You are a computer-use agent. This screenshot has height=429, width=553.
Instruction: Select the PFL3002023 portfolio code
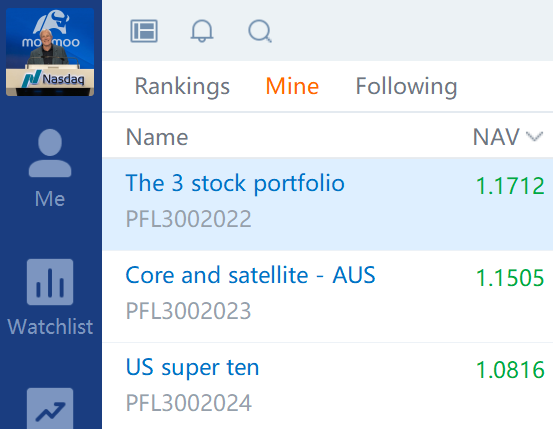[189, 311]
